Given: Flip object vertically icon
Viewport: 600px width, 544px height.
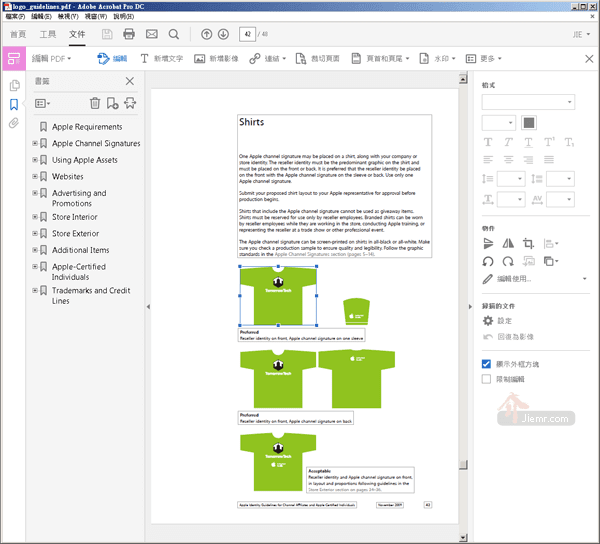Looking at the screenshot, I should 488,243.
